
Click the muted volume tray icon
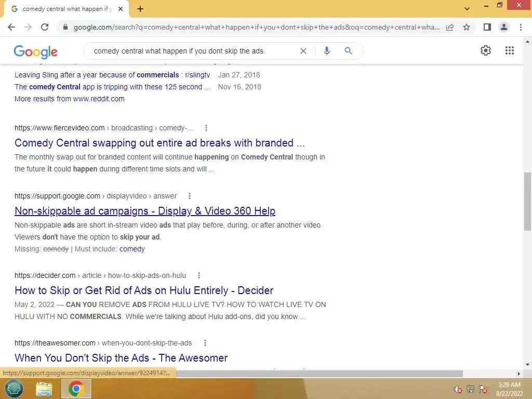(x=458, y=389)
